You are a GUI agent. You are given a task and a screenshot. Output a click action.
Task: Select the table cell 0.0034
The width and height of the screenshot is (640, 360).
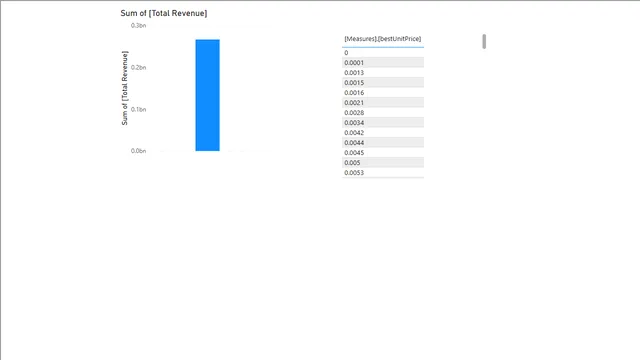[x=383, y=122]
